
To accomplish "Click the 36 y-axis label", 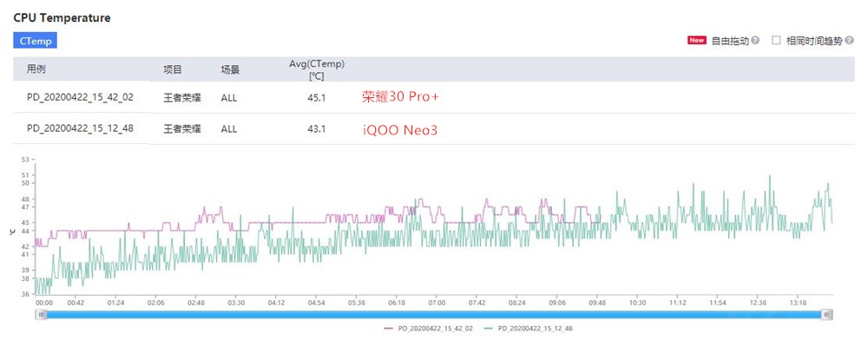I will click(25, 295).
